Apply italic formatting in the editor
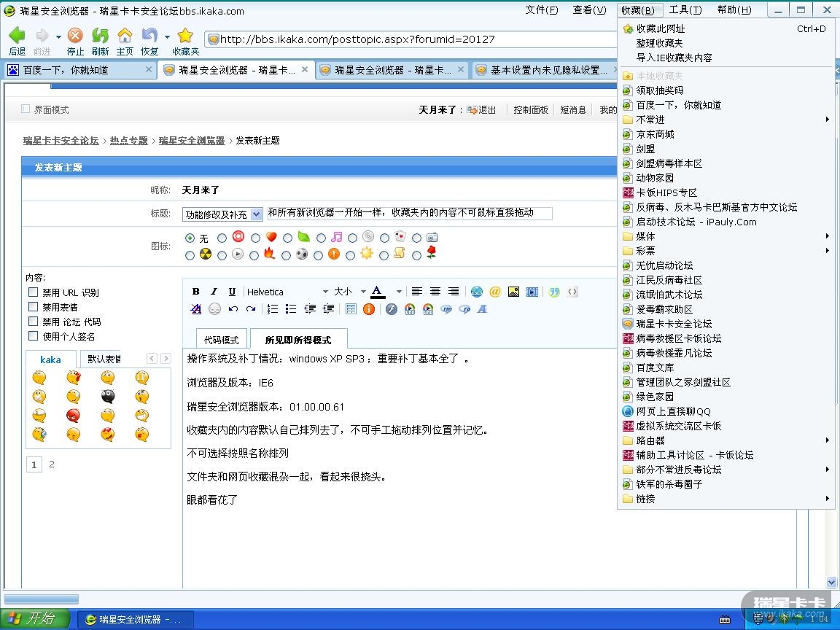840x630 pixels. tap(214, 292)
